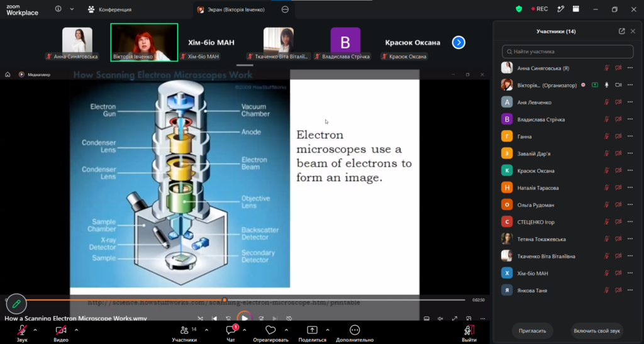Viewport: 644px width, 344px height.
Task: Open the Чат with unread message
Action: [x=231, y=333]
